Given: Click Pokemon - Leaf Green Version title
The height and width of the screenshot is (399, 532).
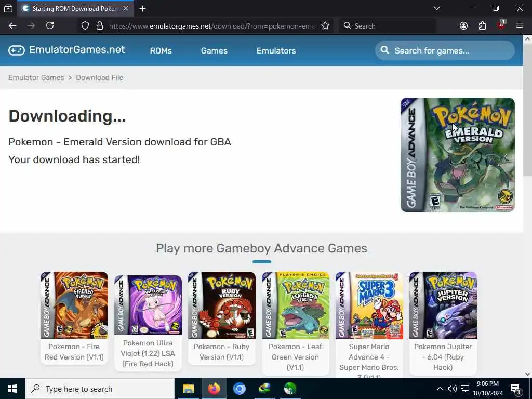Looking at the screenshot, I should (x=295, y=357).
